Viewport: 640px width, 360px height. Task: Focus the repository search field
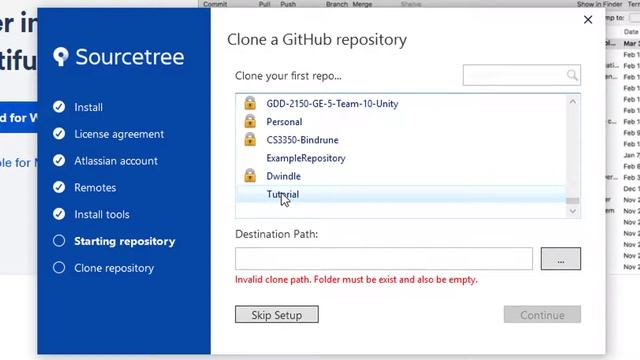pos(522,75)
